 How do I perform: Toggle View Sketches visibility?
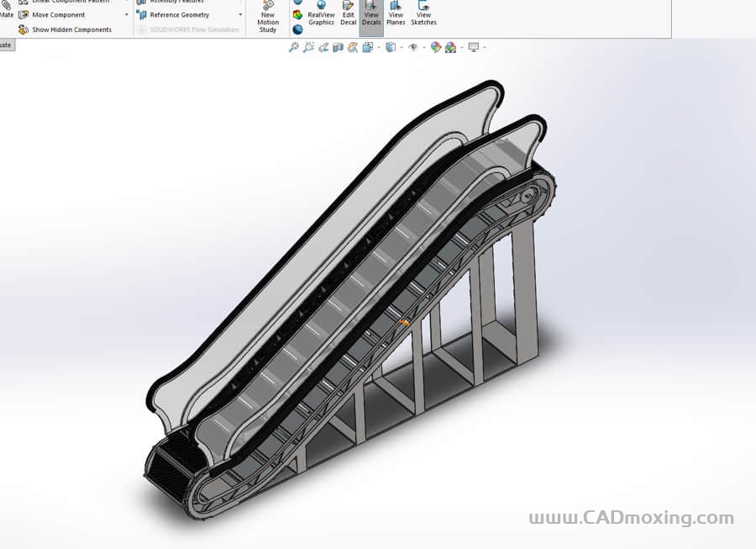click(x=423, y=14)
